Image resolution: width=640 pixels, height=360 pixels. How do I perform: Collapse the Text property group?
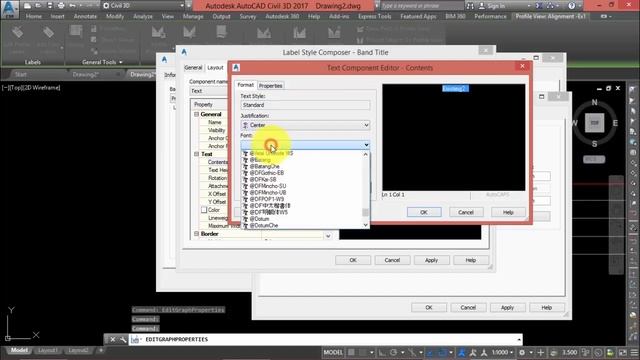196,154
